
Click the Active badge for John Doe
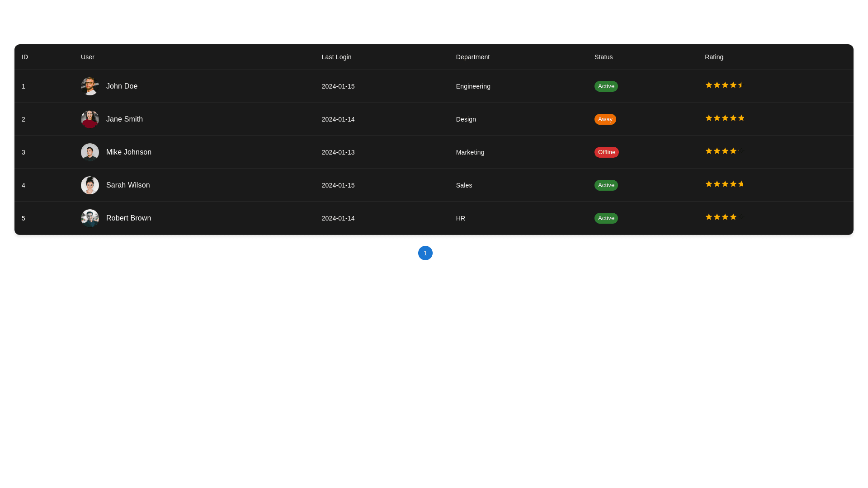click(606, 86)
